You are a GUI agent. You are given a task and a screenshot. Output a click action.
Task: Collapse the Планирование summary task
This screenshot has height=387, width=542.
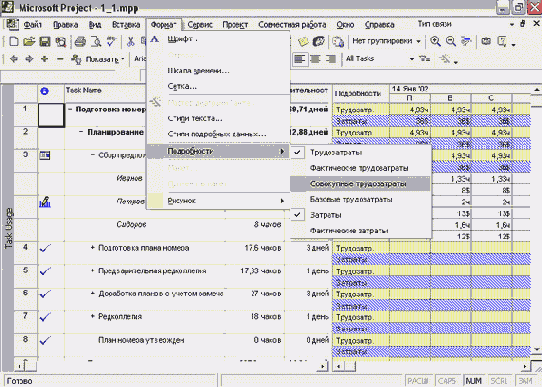[x=81, y=132]
